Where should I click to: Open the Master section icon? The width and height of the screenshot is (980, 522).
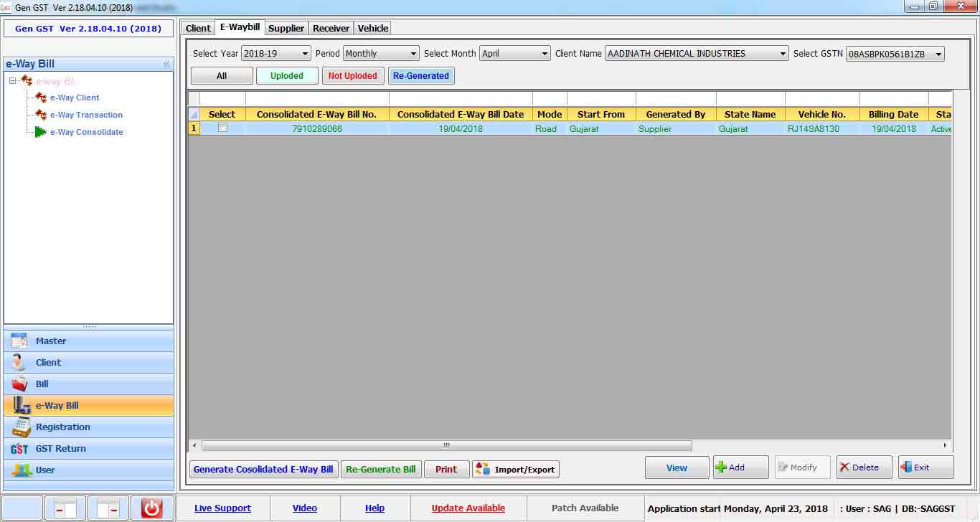[19, 341]
